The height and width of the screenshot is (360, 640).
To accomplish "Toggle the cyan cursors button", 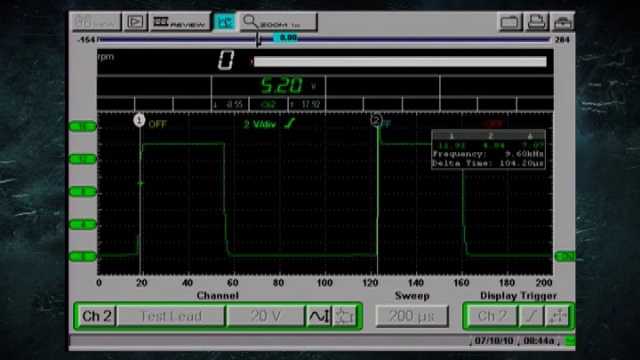I will pos(224,22).
